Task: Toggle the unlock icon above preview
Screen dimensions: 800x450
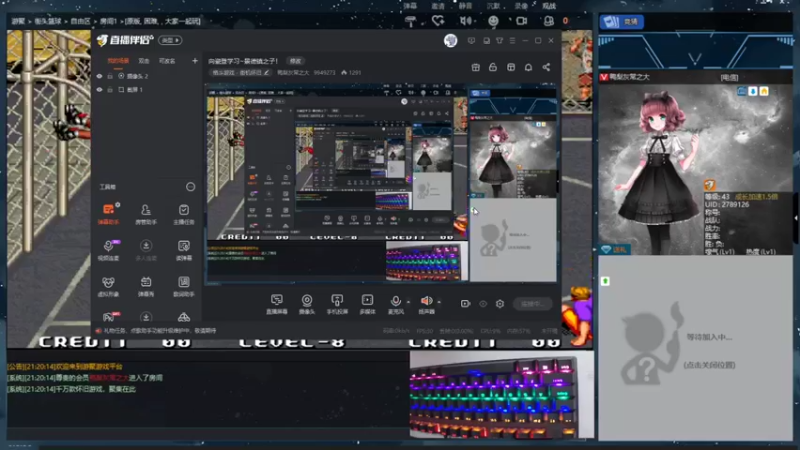Action: [x=493, y=67]
